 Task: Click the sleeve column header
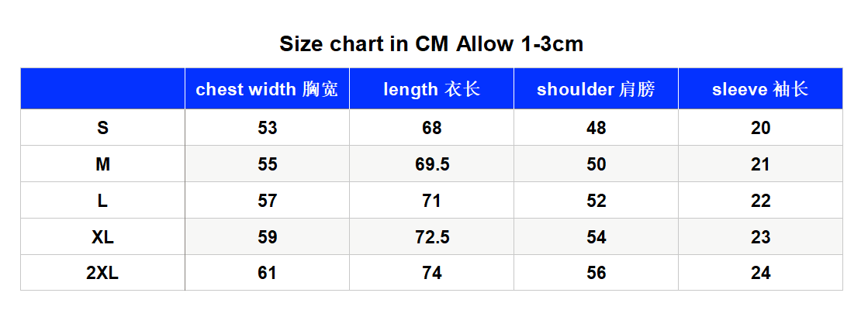[761, 89]
